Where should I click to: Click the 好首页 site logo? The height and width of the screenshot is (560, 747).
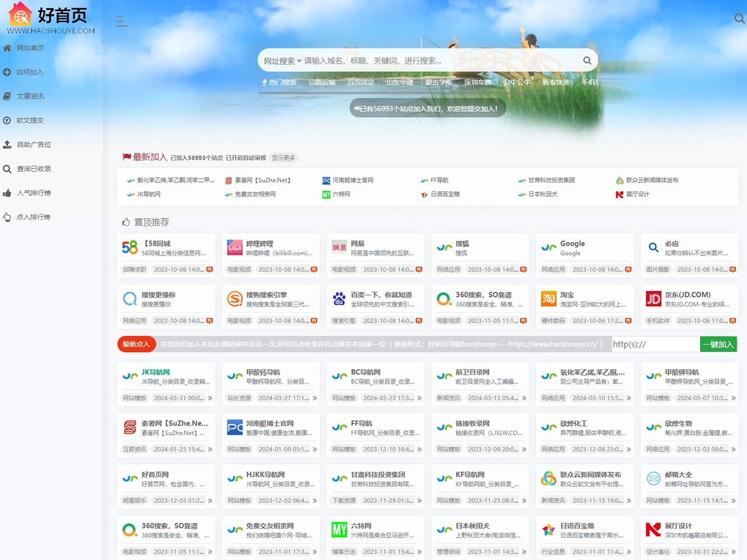(51, 18)
